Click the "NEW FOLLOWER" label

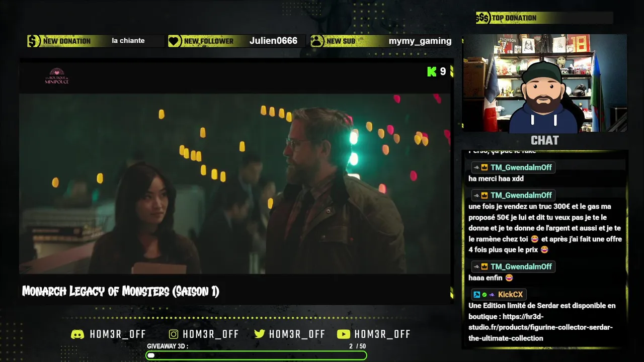click(x=209, y=41)
